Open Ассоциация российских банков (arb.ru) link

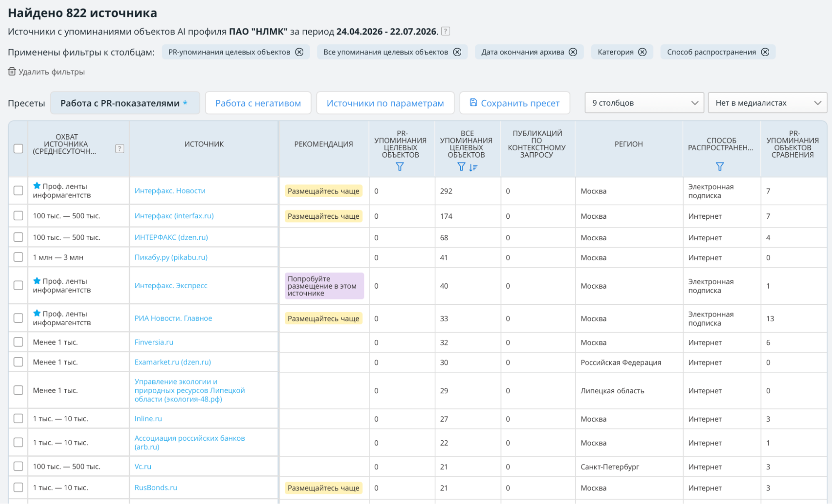[x=189, y=442]
